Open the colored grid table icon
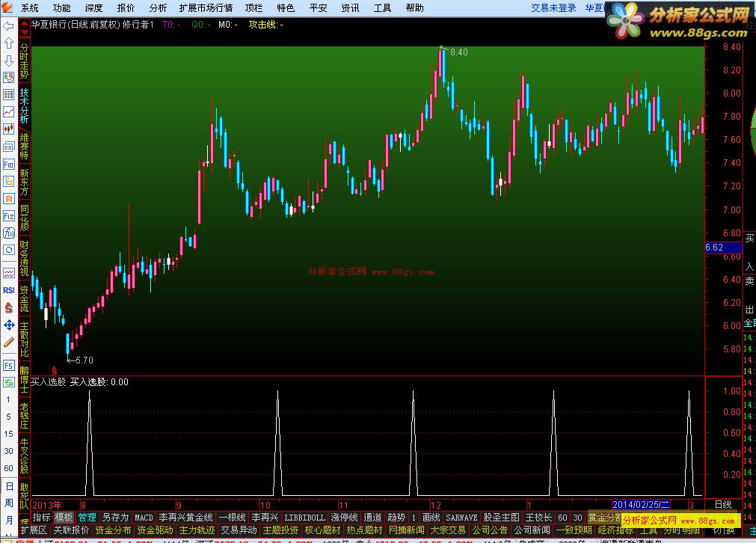 pyautogui.click(x=8, y=94)
